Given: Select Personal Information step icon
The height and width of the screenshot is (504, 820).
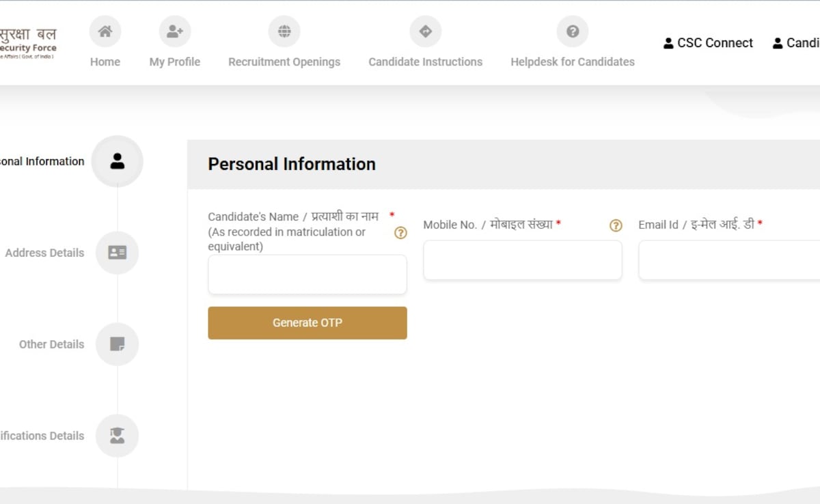Looking at the screenshot, I should click(118, 161).
